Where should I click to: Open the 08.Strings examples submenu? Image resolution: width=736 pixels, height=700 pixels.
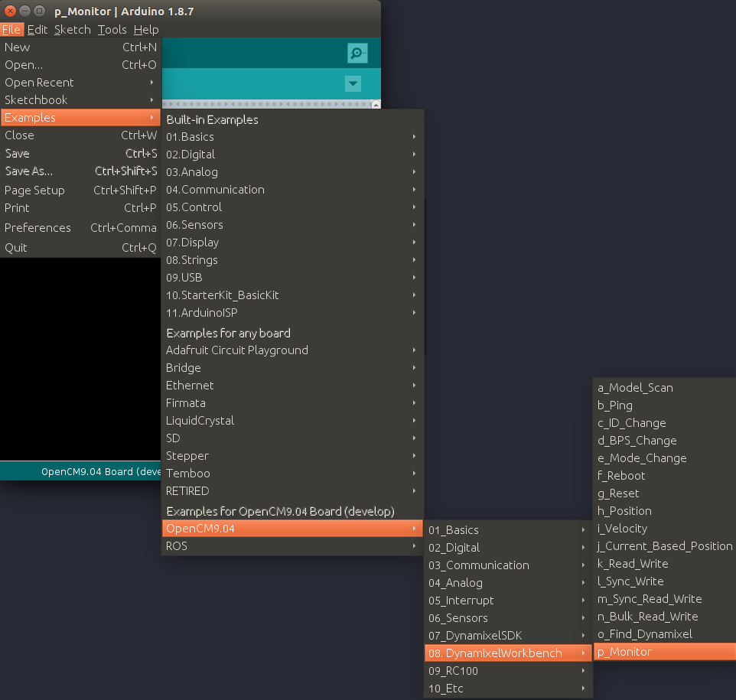click(x=292, y=260)
